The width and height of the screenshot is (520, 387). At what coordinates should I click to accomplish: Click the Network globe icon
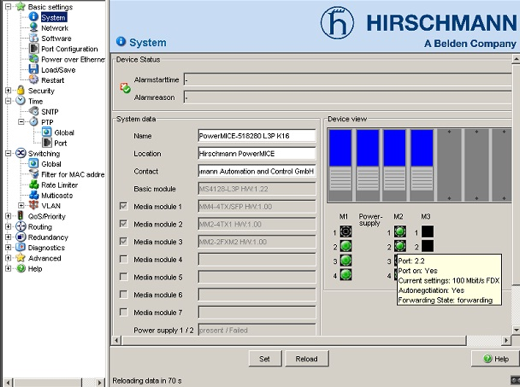point(33,27)
